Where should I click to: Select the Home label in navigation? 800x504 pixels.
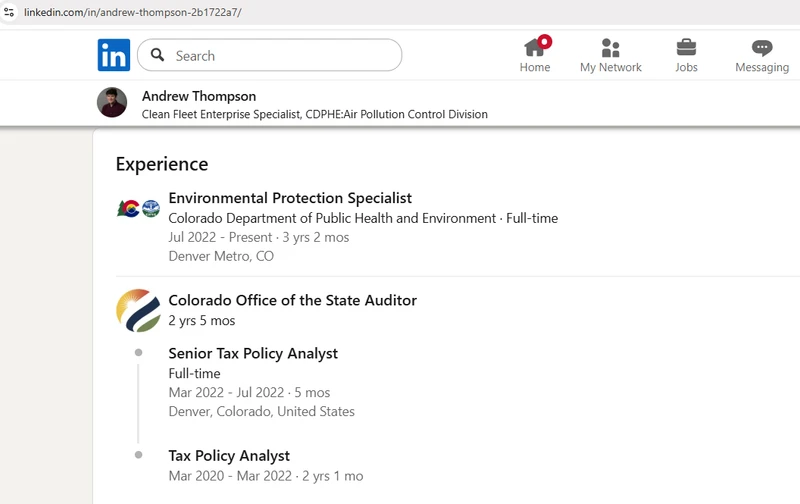click(x=534, y=67)
